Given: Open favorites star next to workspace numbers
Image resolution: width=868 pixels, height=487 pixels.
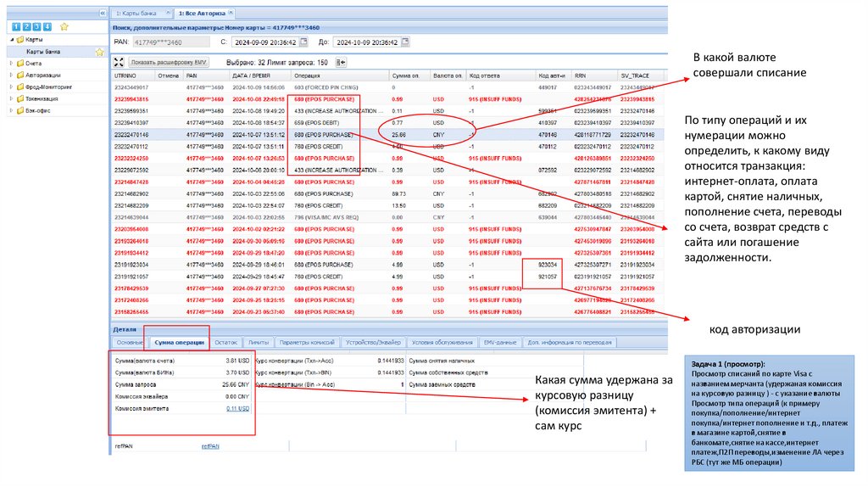Looking at the screenshot, I should click(64, 26).
